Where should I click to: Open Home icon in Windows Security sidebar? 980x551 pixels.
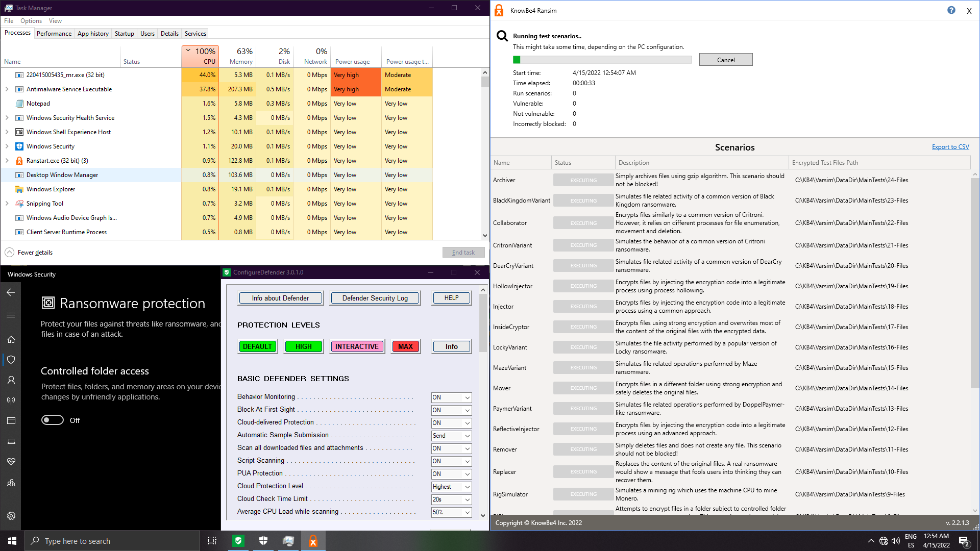click(11, 339)
